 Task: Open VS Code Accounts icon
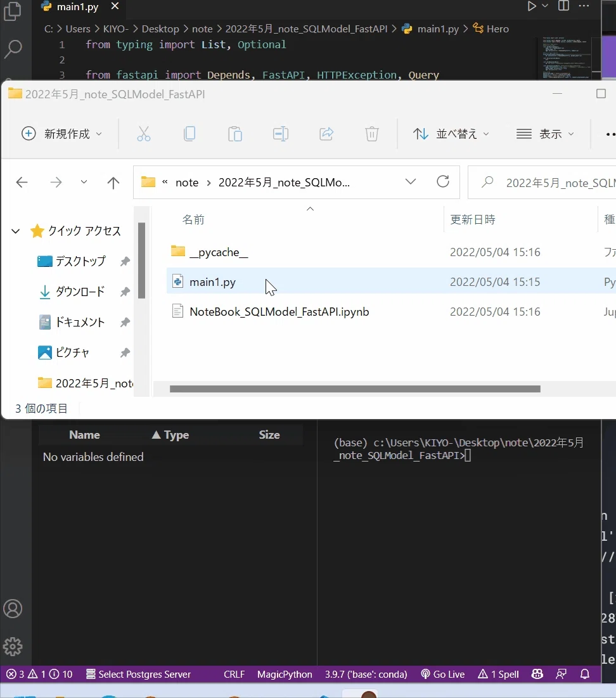click(x=13, y=609)
